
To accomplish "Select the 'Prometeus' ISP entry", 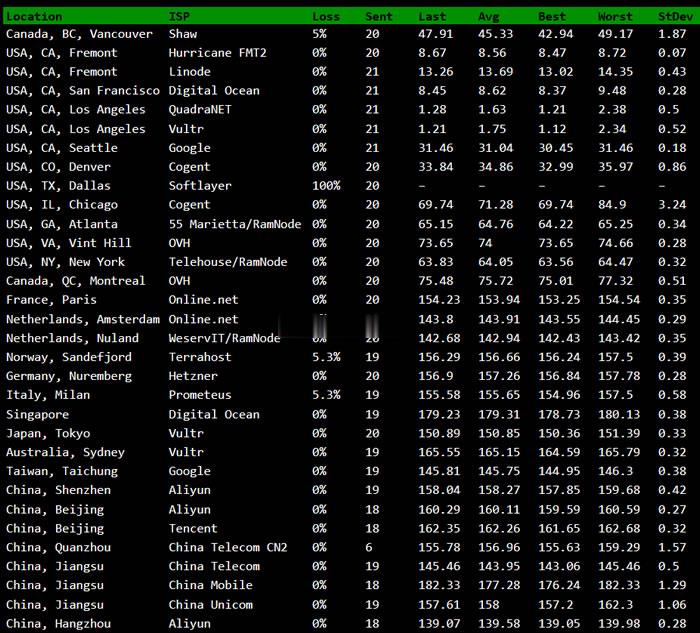I will (x=200, y=395).
